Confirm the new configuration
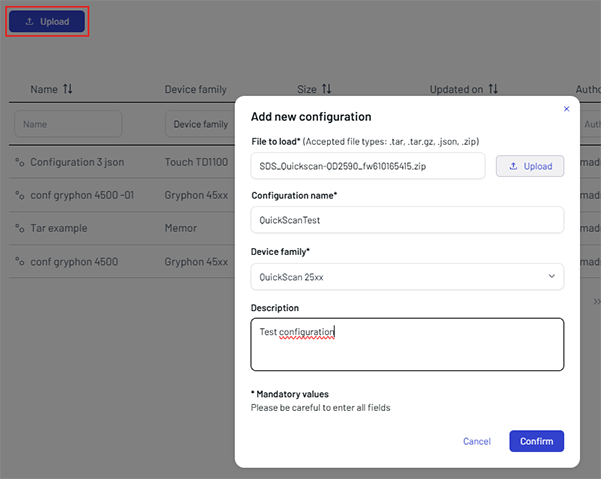 coord(536,441)
